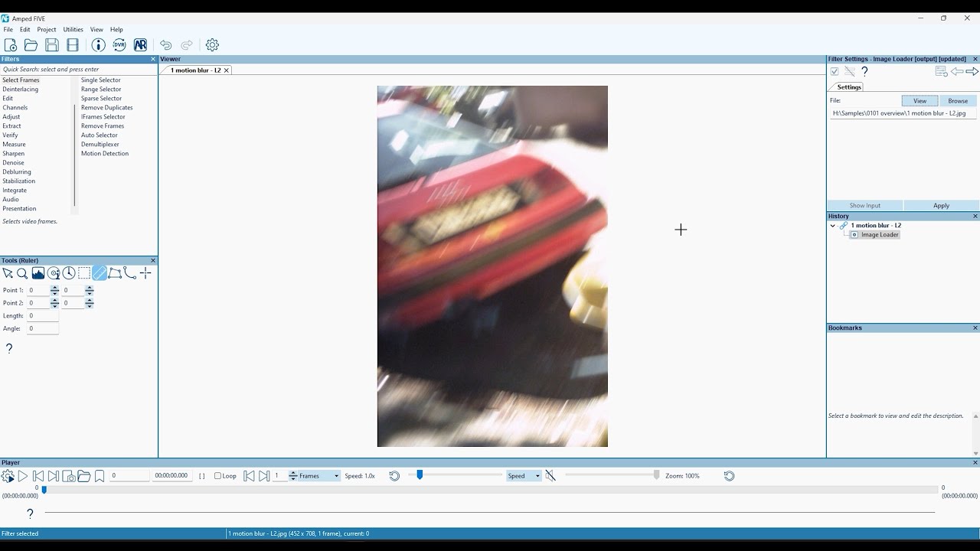Click the DVR conversion toolbar icon

coord(119,45)
